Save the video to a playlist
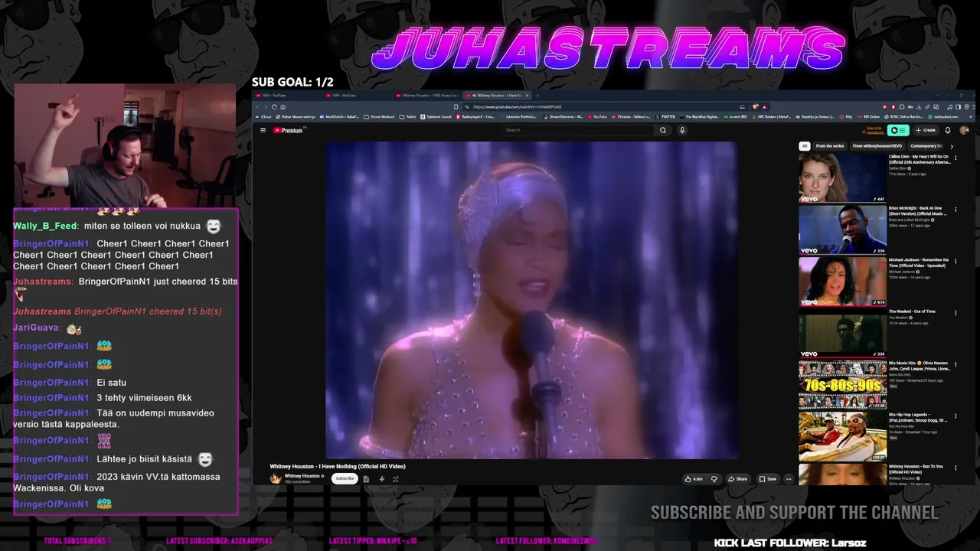 pyautogui.click(x=767, y=479)
